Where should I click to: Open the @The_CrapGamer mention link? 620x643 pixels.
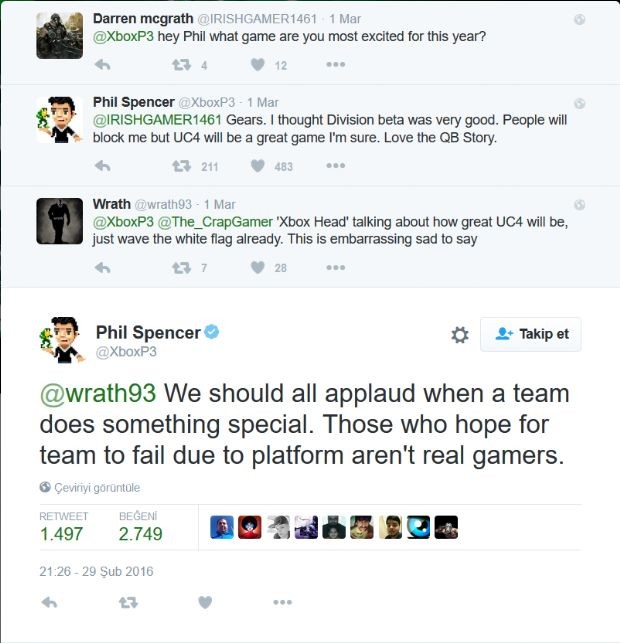[215, 222]
